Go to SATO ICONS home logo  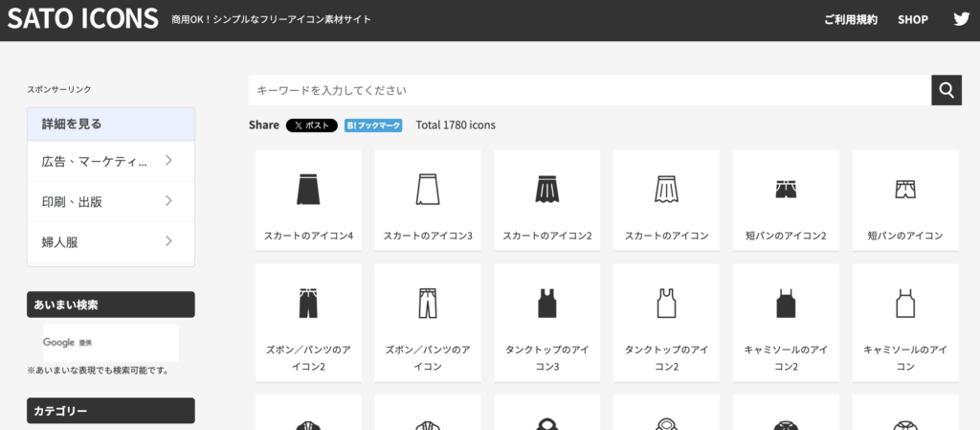[x=82, y=19]
